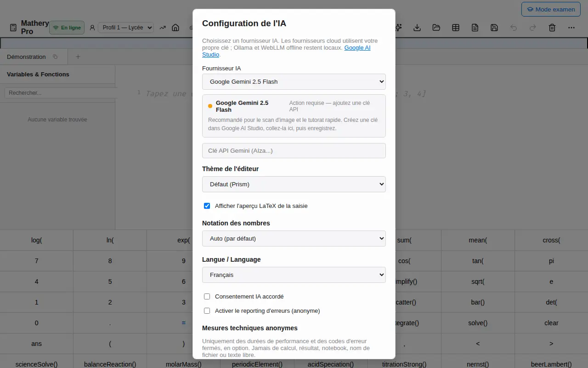The width and height of the screenshot is (588, 368).
Task: Click the digit 4 key
Action: click(37, 282)
